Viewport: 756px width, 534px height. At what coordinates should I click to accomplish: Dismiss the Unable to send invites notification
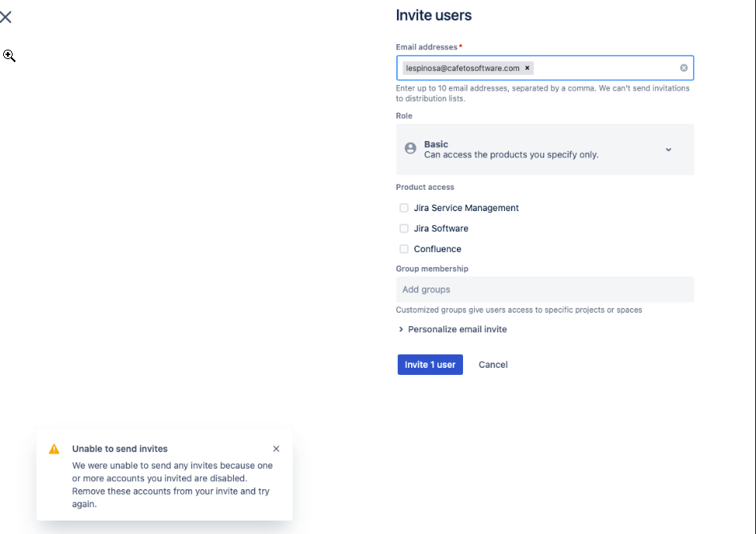(276, 448)
